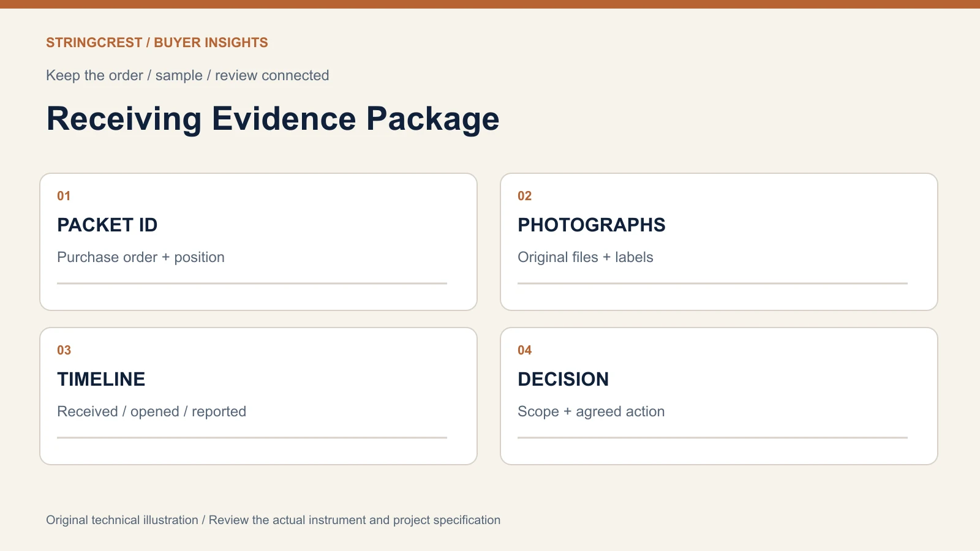Select the subtitle "Keep the order / sample / review connected"
Viewport: 980px width, 551px height.
point(187,75)
